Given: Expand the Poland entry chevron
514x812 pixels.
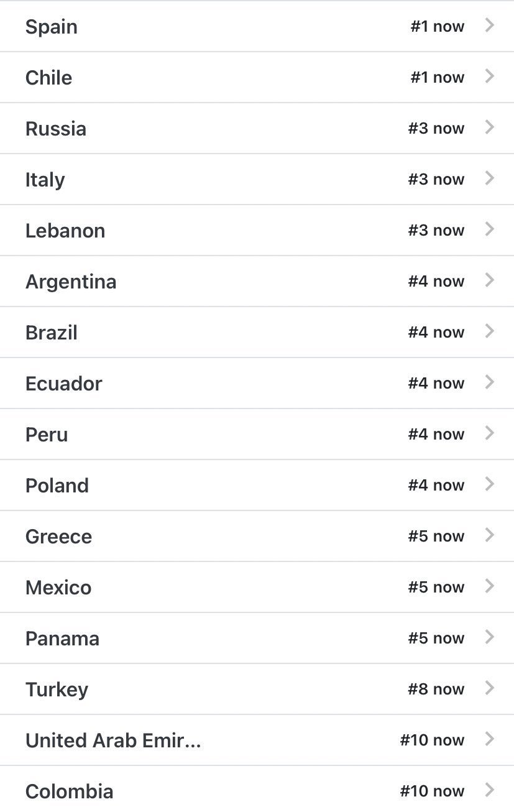Looking at the screenshot, I should coord(490,484).
